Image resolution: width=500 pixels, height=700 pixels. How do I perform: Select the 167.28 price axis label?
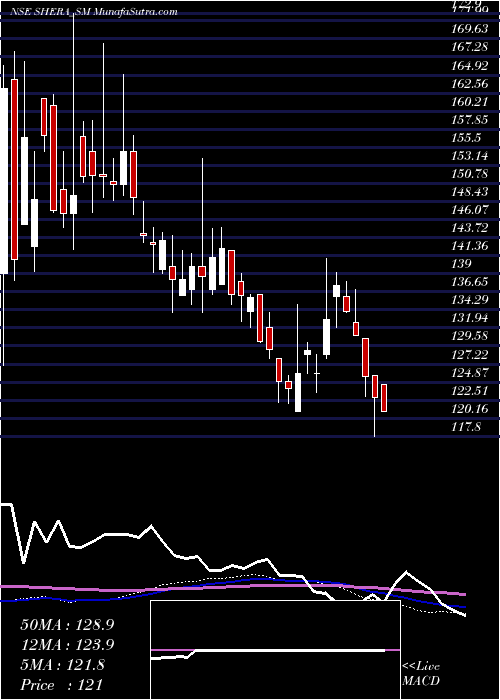(470, 47)
